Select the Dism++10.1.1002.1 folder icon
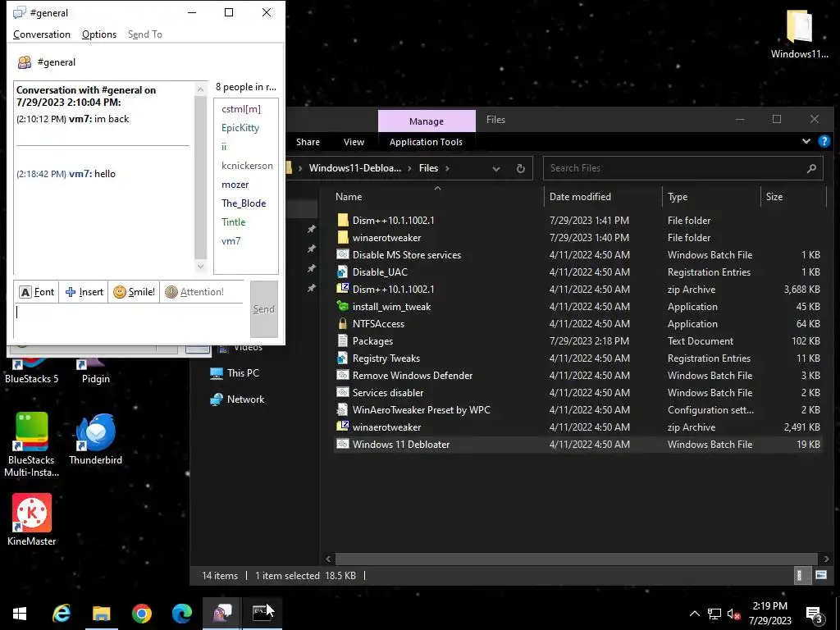The height and width of the screenshot is (630, 840). click(x=343, y=220)
